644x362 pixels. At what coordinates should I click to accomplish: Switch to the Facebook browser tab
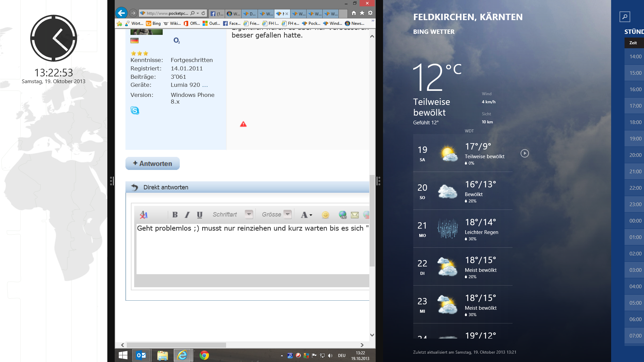216,14
